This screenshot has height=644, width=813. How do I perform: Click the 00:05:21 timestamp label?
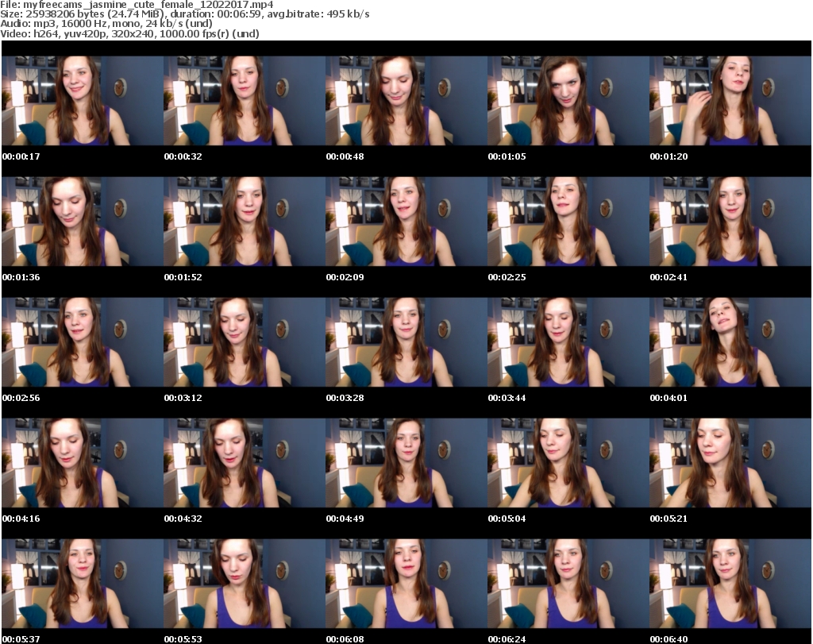(669, 519)
